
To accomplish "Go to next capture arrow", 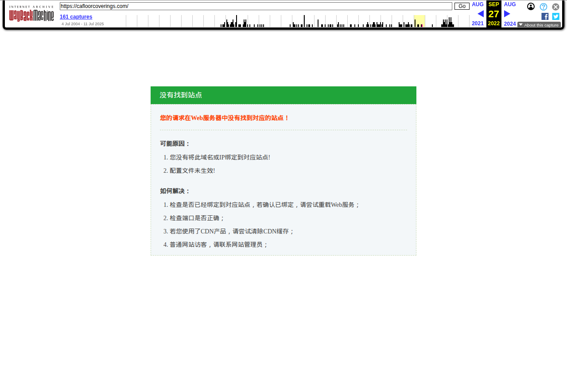I will coord(507,14).
